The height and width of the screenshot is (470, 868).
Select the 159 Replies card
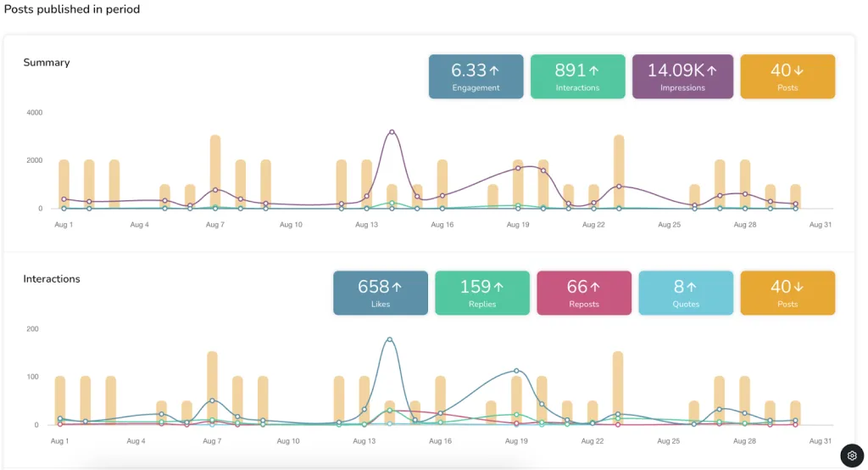[x=482, y=293]
